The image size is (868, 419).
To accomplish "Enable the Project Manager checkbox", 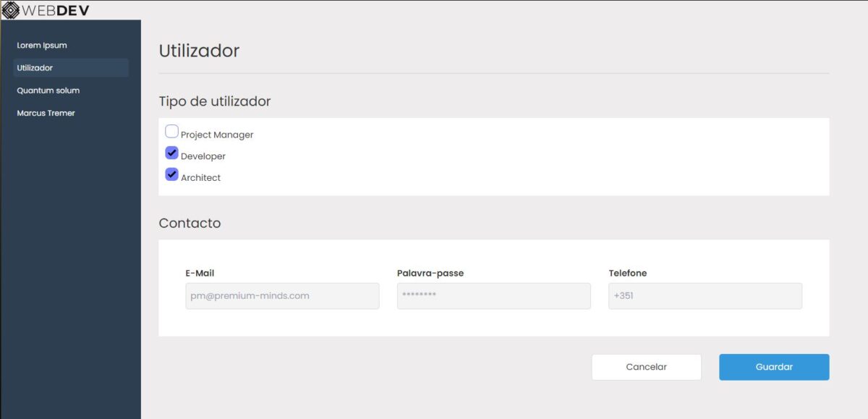I will [x=172, y=132].
